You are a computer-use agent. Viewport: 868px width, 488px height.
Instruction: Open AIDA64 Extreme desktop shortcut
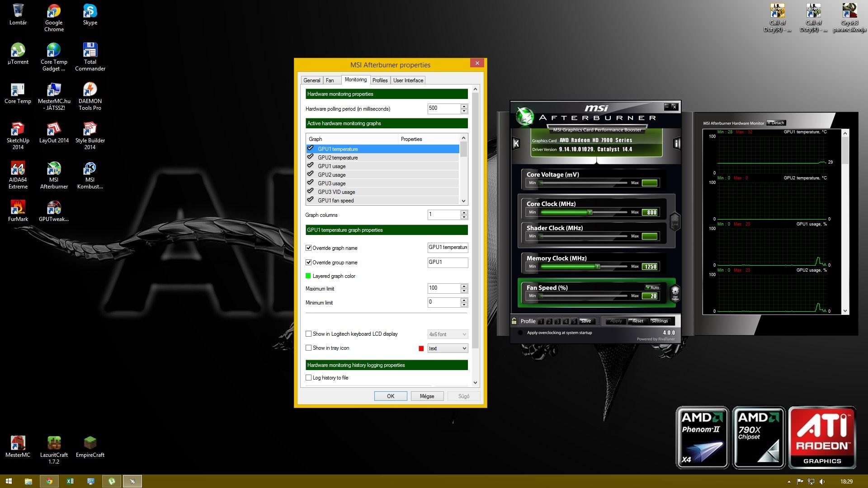(18, 175)
